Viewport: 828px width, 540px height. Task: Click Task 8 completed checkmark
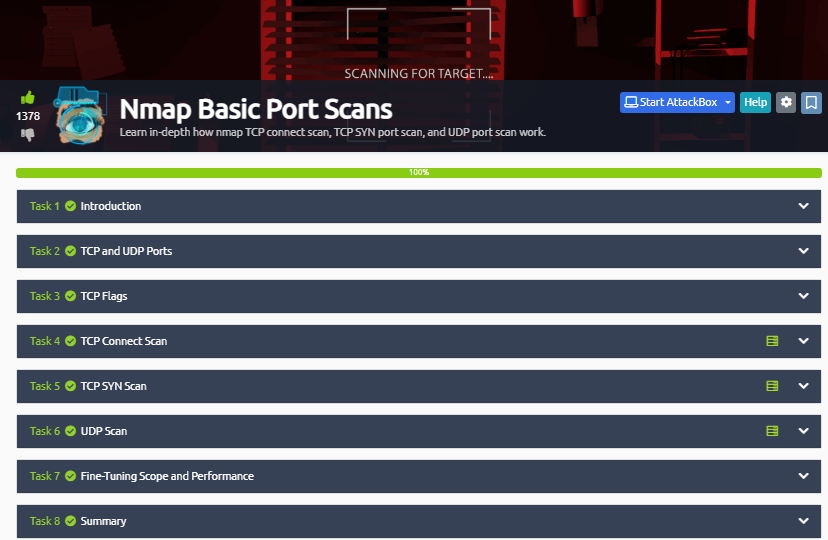click(x=70, y=521)
